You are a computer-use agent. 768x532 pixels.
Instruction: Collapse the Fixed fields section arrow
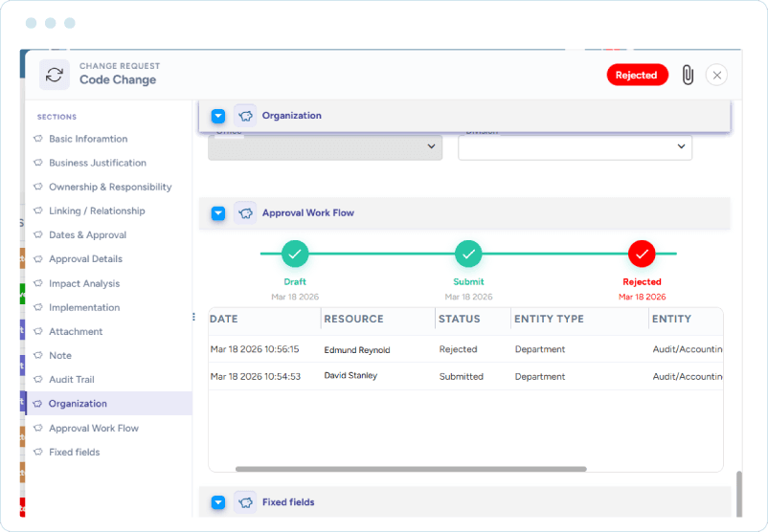click(218, 502)
